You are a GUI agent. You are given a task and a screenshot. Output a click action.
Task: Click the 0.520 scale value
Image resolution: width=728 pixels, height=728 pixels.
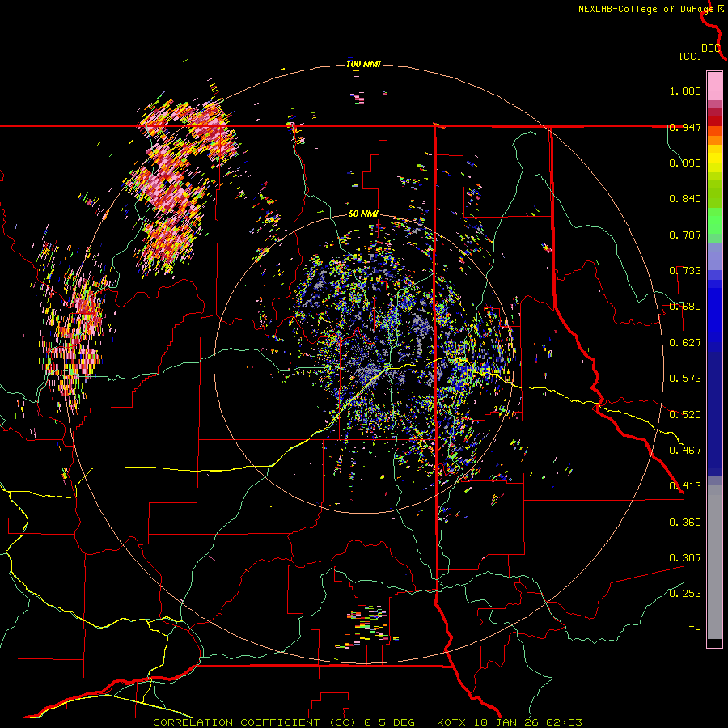(685, 415)
